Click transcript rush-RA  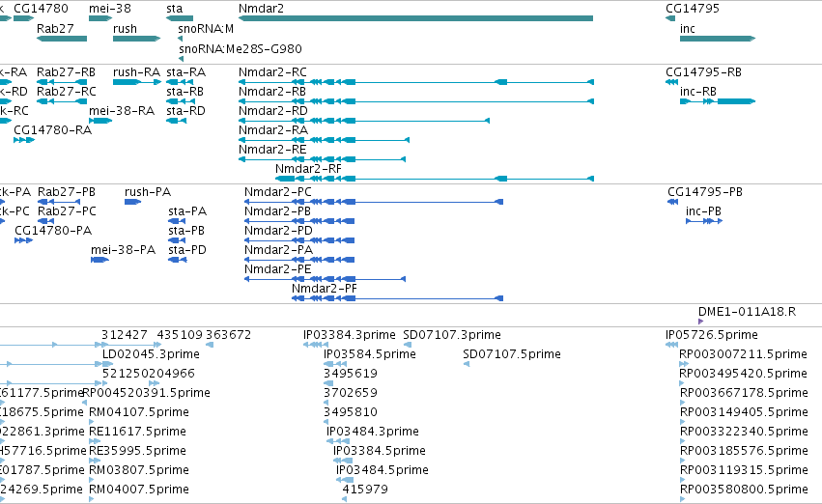coord(137,82)
